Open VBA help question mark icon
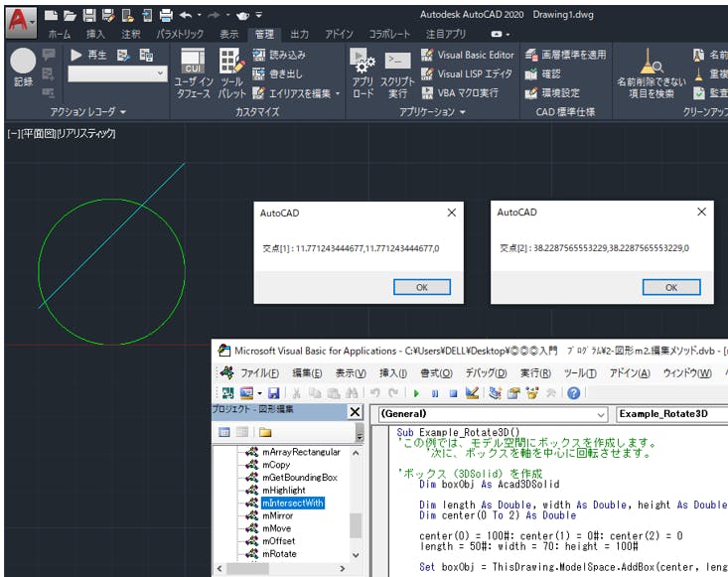Image resolution: width=728 pixels, height=577 pixels. click(x=573, y=393)
